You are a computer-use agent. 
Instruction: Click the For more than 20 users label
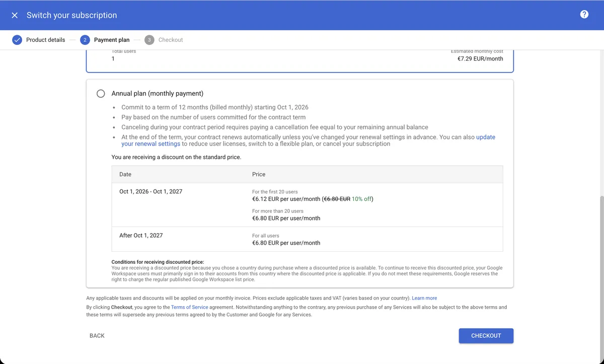pos(278,211)
